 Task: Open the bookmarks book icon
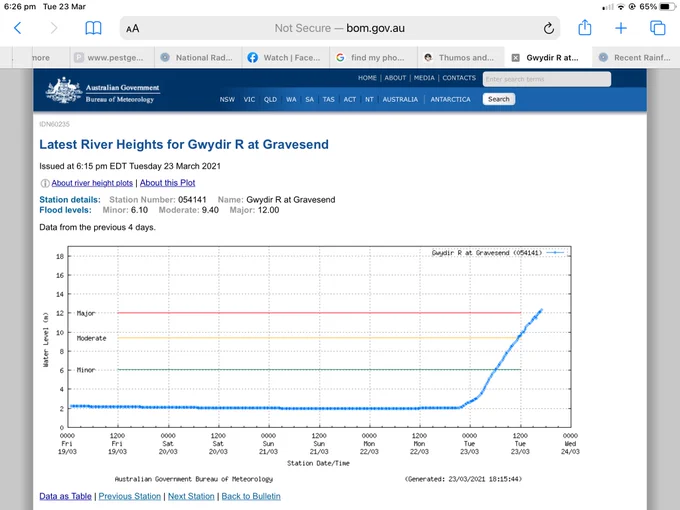(93, 28)
